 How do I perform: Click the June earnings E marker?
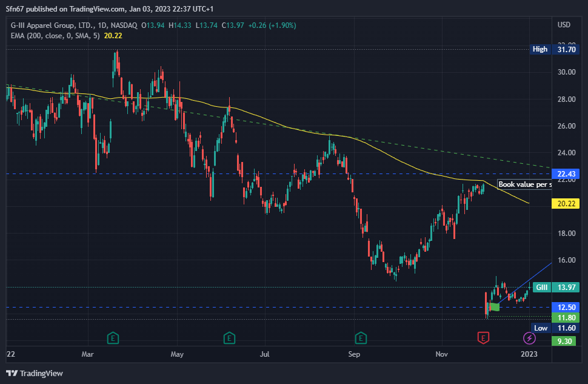click(x=229, y=339)
